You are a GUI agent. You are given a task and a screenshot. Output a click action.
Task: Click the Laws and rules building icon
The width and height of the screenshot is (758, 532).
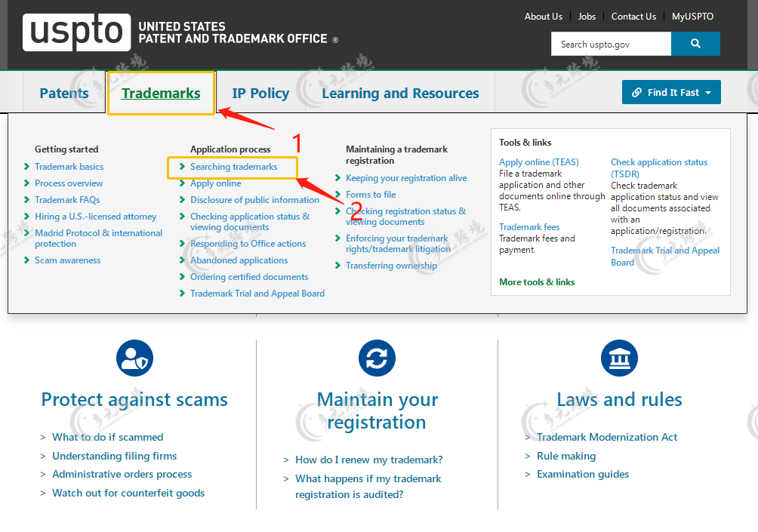(x=619, y=358)
